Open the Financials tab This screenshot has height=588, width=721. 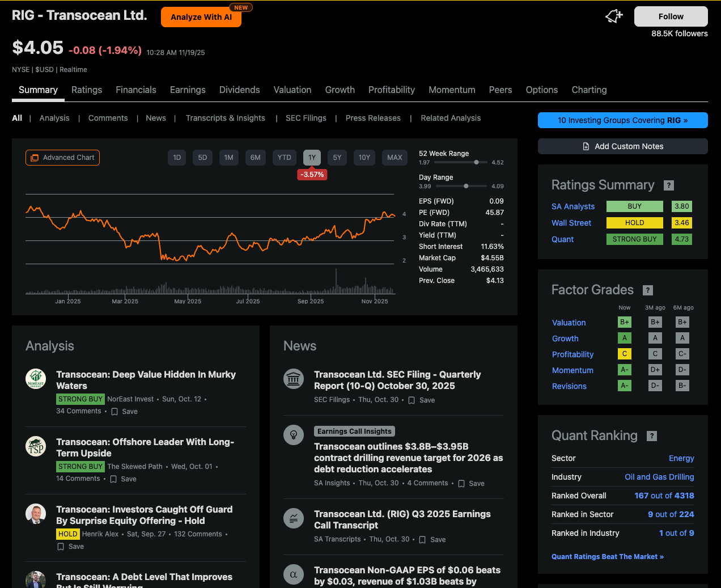[136, 90]
